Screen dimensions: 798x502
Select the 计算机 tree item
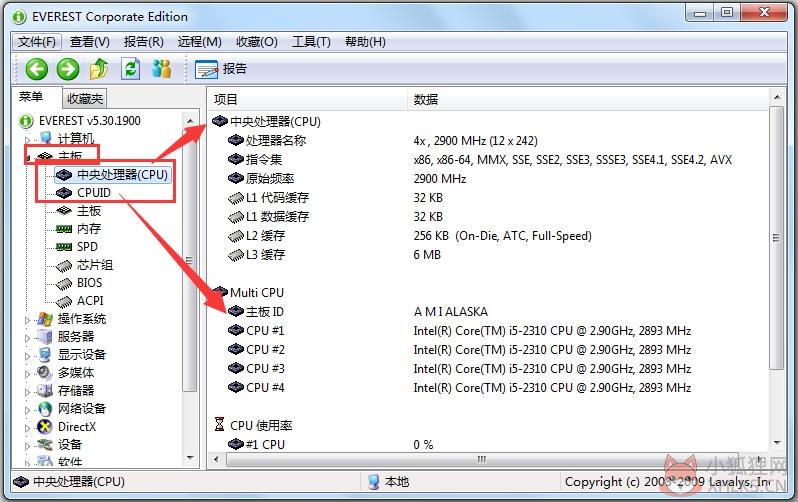[x=76, y=138]
